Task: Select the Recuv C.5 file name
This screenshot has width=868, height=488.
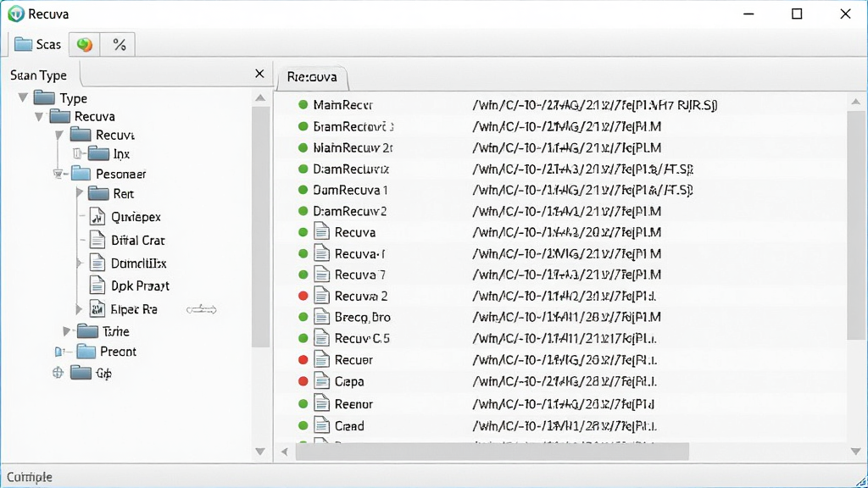Action: click(362, 338)
